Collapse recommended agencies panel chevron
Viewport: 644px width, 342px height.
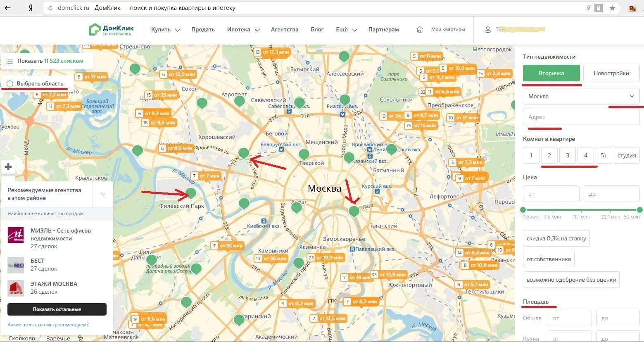click(x=103, y=194)
